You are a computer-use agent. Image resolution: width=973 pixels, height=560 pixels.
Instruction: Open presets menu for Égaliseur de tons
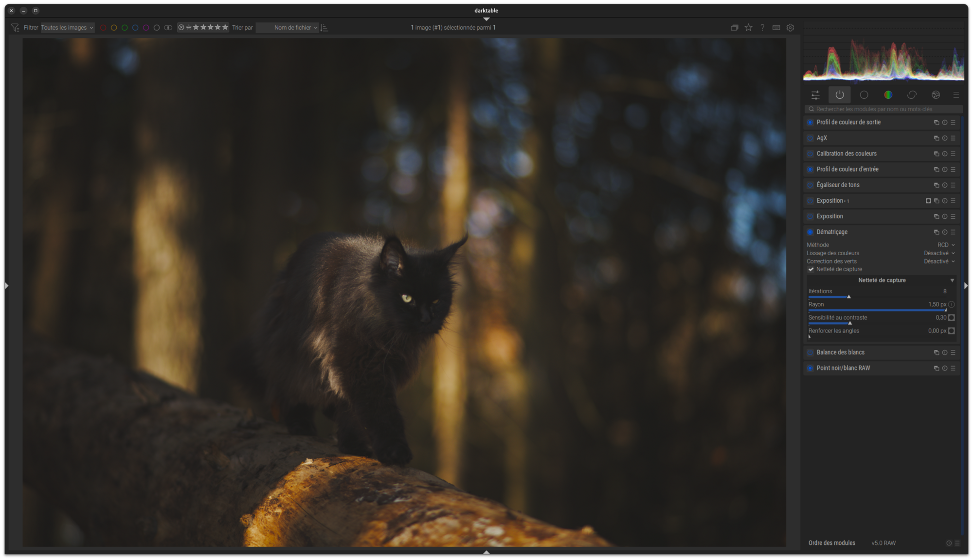click(x=953, y=185)
